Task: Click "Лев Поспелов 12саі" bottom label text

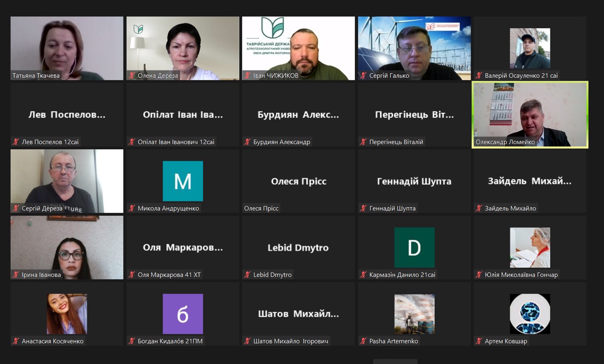Action: tap(50, 142)
